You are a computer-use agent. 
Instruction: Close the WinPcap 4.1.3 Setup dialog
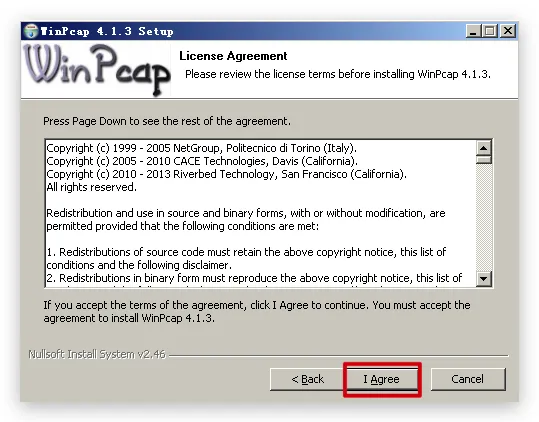(x=508, y=31)
